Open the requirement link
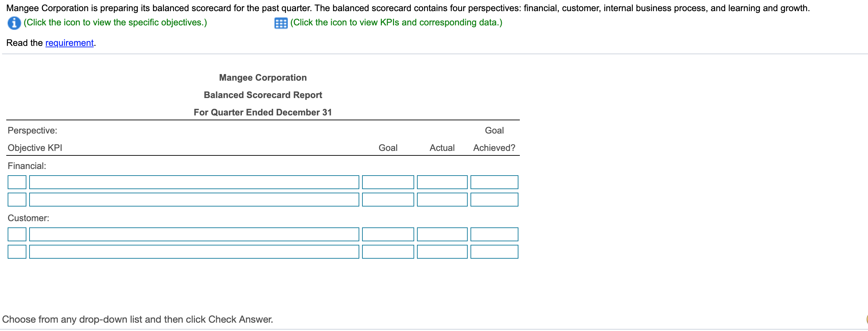868x331 pixels. click(69, 43)
